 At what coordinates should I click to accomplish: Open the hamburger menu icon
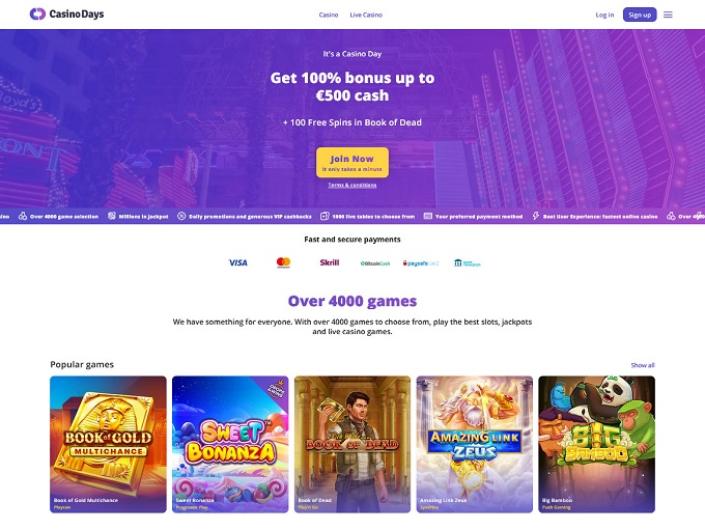668,15
